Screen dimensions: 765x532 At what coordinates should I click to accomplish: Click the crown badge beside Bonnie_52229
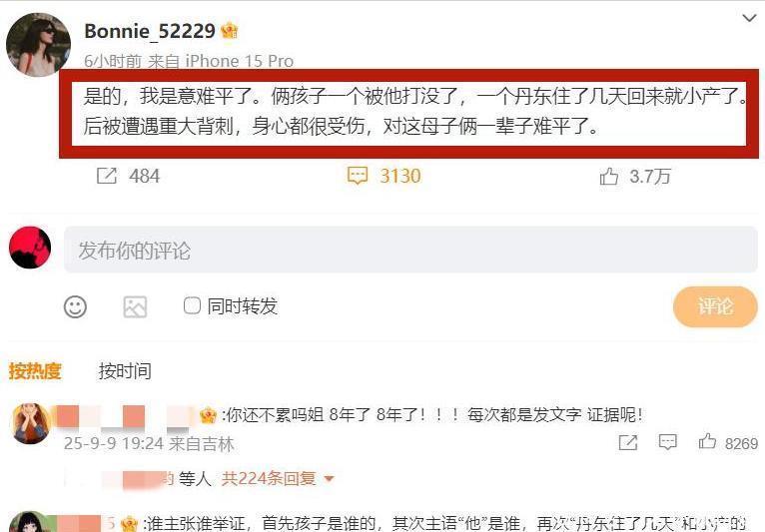(x=229, y=31)
